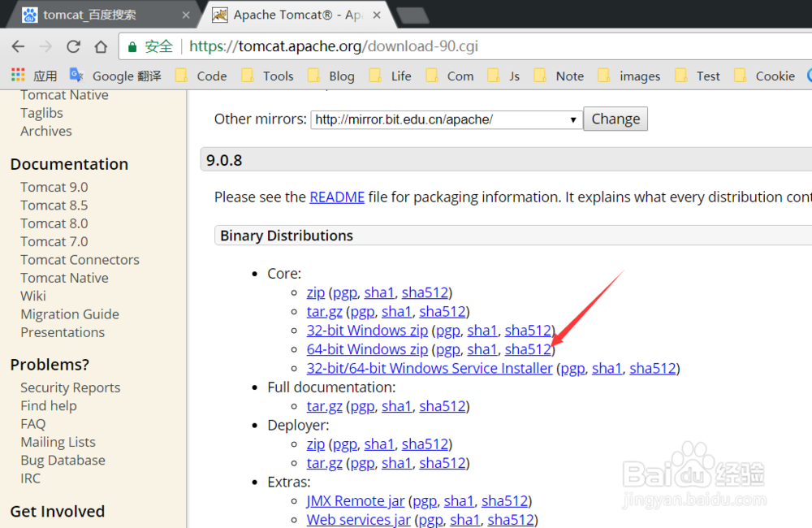Open the Find help link
The width and height of the screenshot is (812, 528).
49,405
